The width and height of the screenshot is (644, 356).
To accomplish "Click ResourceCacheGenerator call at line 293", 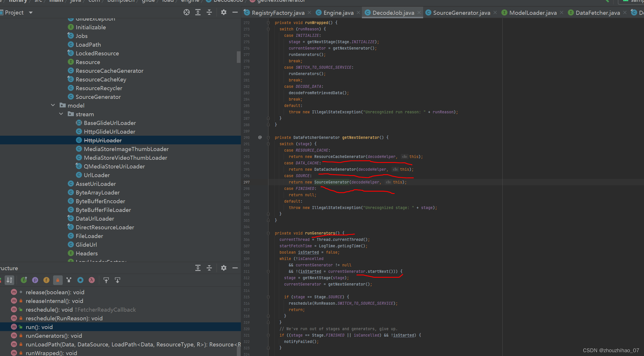I will (340, 157).
